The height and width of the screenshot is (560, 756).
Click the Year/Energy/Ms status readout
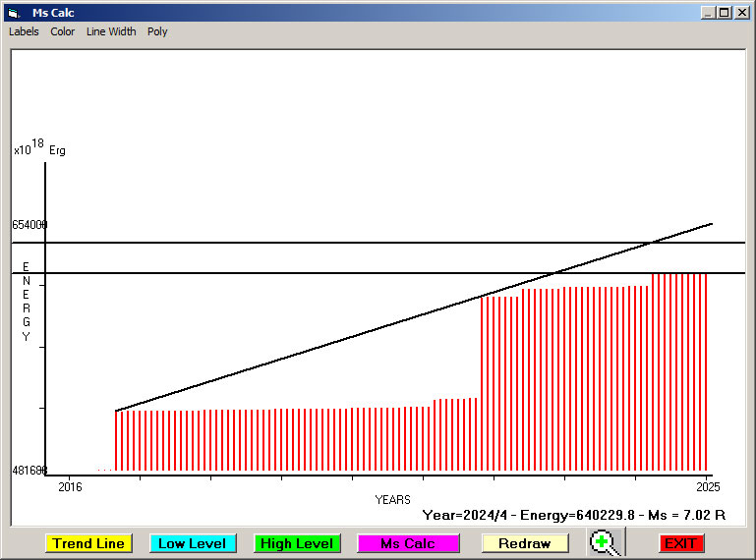pyautogui.click(x=573, y=514)
